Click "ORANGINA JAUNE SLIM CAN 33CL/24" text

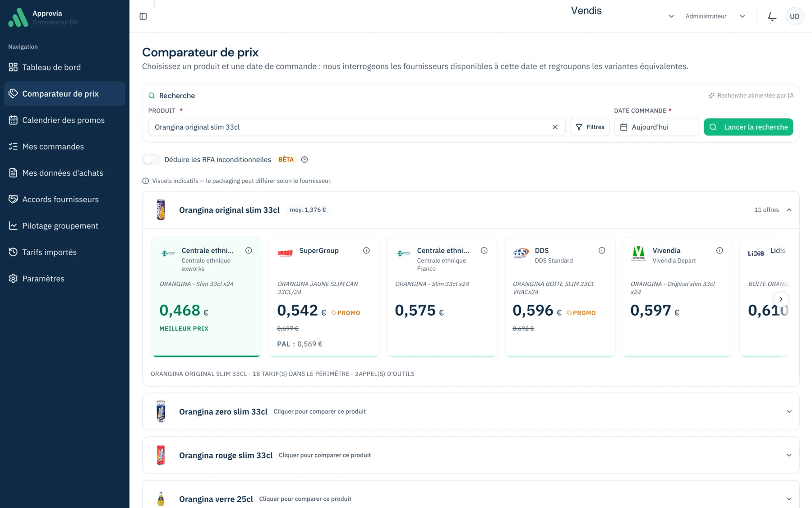point(318,288)
